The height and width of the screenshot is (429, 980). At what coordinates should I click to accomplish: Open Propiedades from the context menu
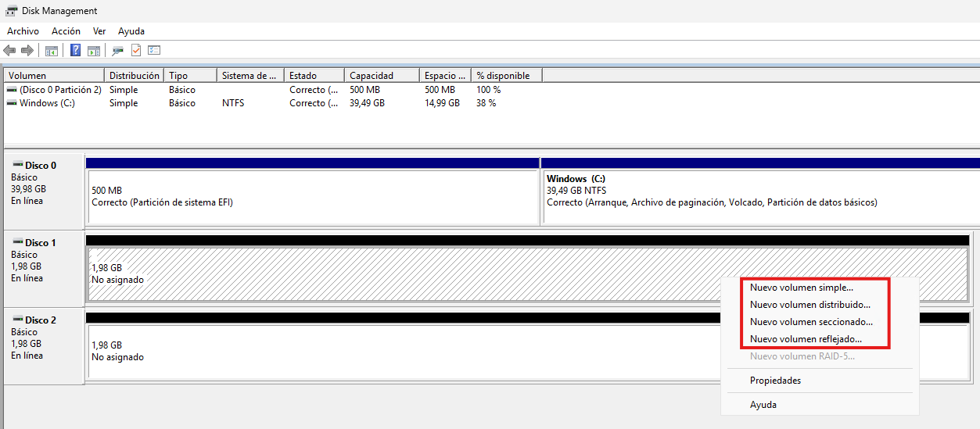[775, 381]
